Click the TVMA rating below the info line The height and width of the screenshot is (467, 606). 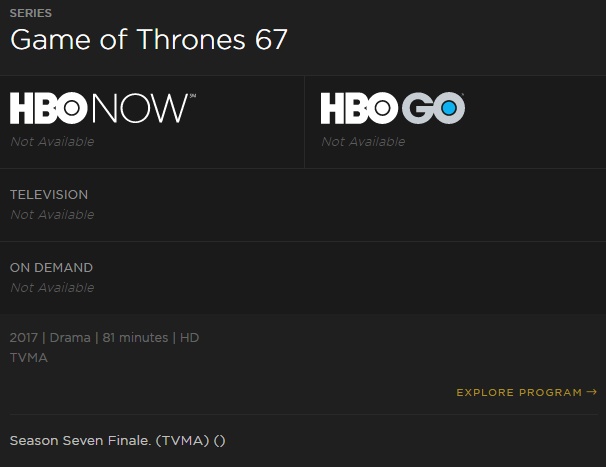(29, 358)
